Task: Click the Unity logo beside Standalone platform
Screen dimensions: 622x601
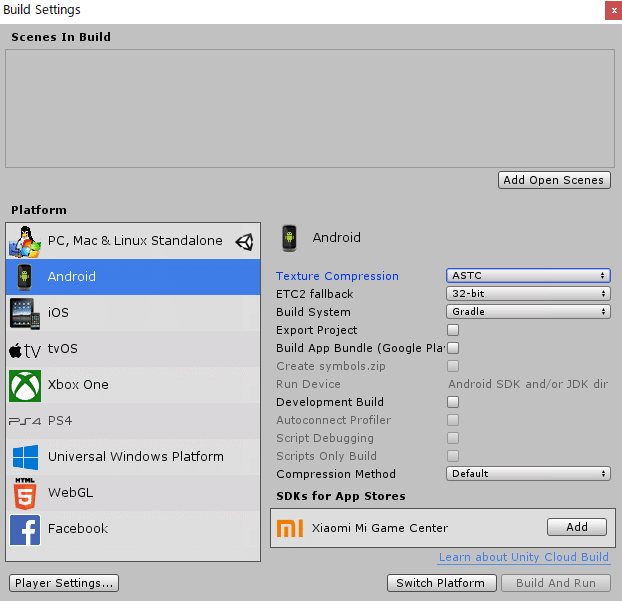Action: (244, 242)
